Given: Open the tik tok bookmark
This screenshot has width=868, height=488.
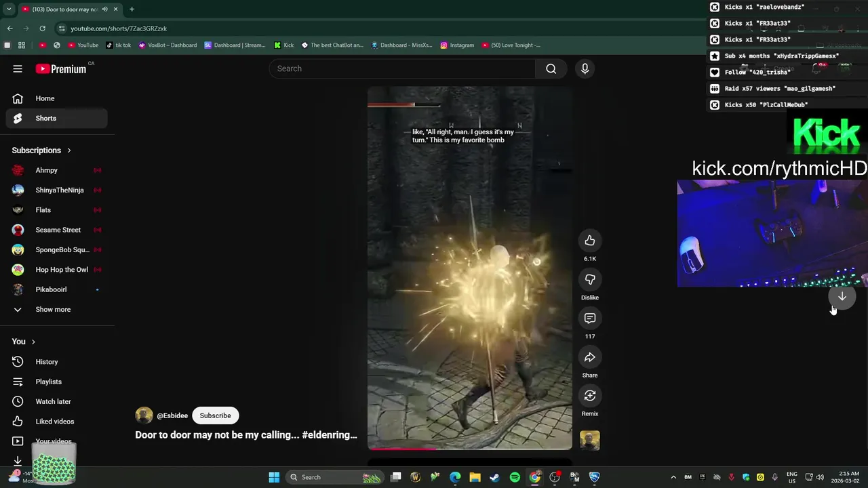Looking at the screenshot, I should 119,45.
